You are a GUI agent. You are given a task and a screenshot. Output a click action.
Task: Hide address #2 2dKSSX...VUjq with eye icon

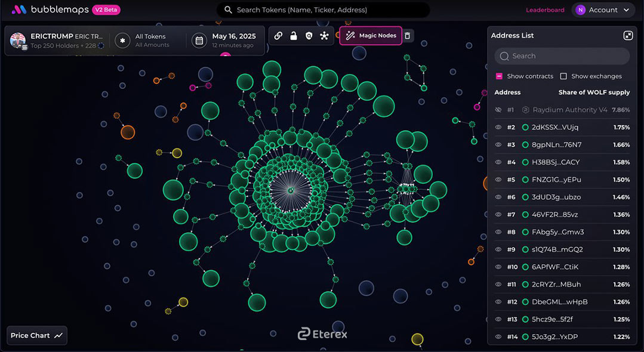[498, 127]
